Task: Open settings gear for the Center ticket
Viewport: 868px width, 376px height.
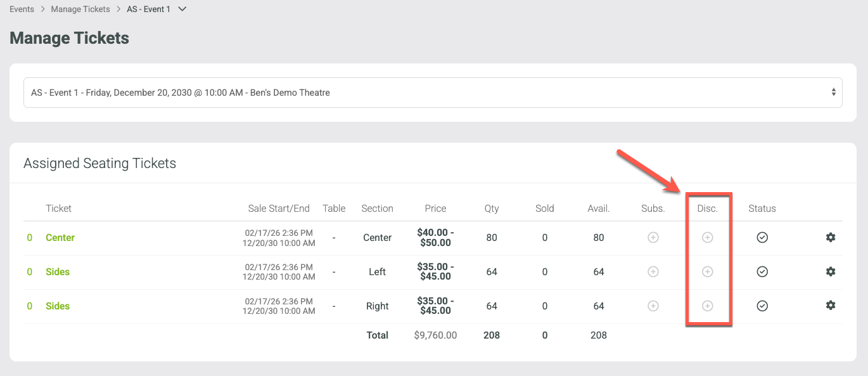Action: (x=831, y=237)
